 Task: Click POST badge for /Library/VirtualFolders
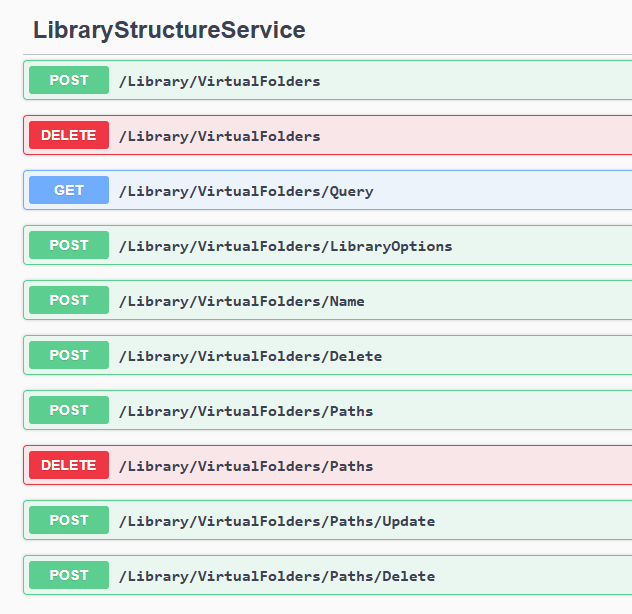69,80
